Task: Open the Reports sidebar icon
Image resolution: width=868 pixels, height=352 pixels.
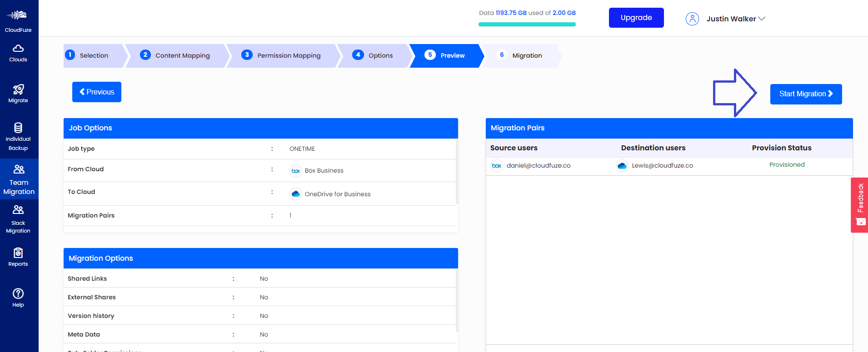Action: coord(18,253)
